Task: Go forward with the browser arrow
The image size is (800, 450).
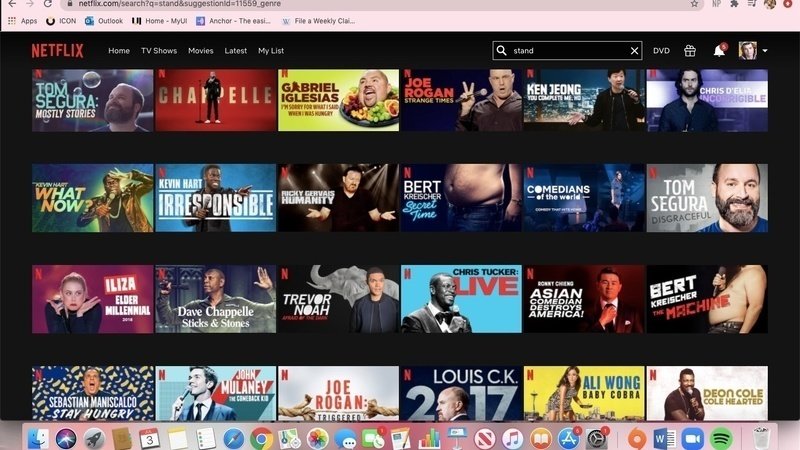Action: [30, 4]
